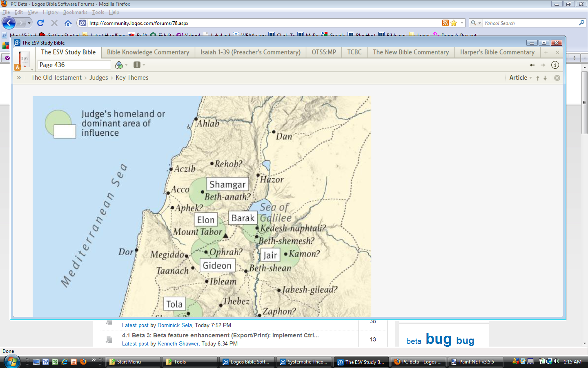Screen dimensions: 588x368
Task: Expand the Article navigation type dropdown
Action: click(x=530, y=78)
